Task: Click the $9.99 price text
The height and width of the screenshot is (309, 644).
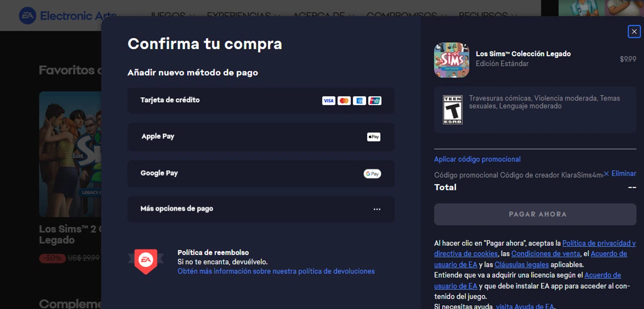Action: tap(628, 59)
